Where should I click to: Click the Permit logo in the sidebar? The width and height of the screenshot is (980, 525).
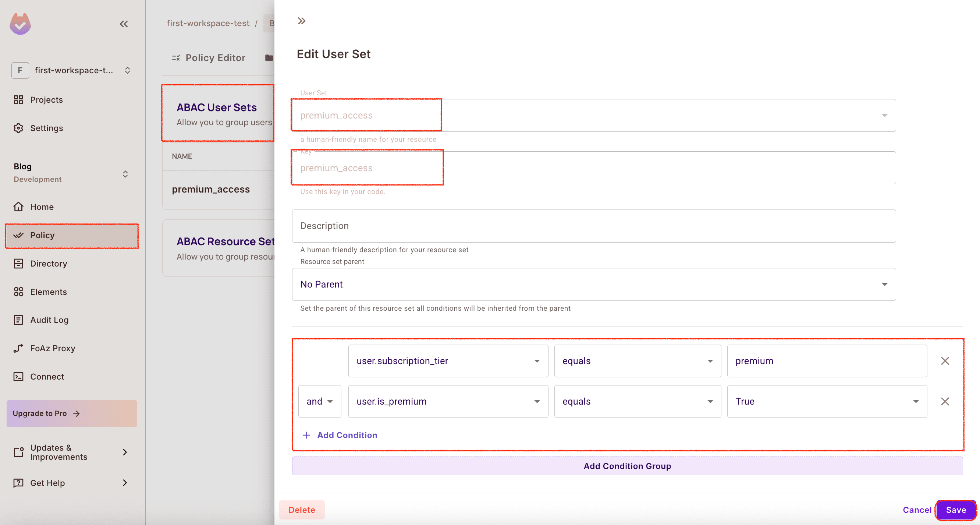coord(20,24)
